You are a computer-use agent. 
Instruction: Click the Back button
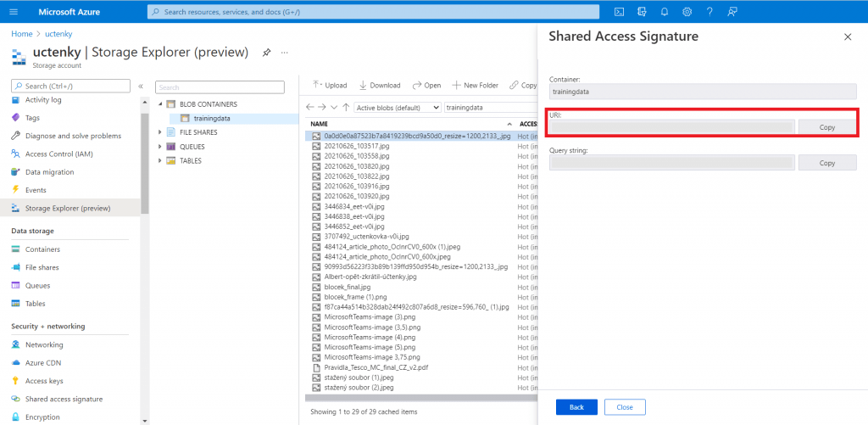tap(576, 407)
